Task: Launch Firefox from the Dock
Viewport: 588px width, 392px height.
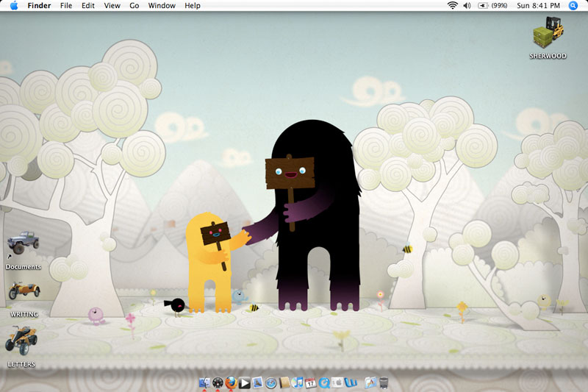Action: [x=231, y=382]
